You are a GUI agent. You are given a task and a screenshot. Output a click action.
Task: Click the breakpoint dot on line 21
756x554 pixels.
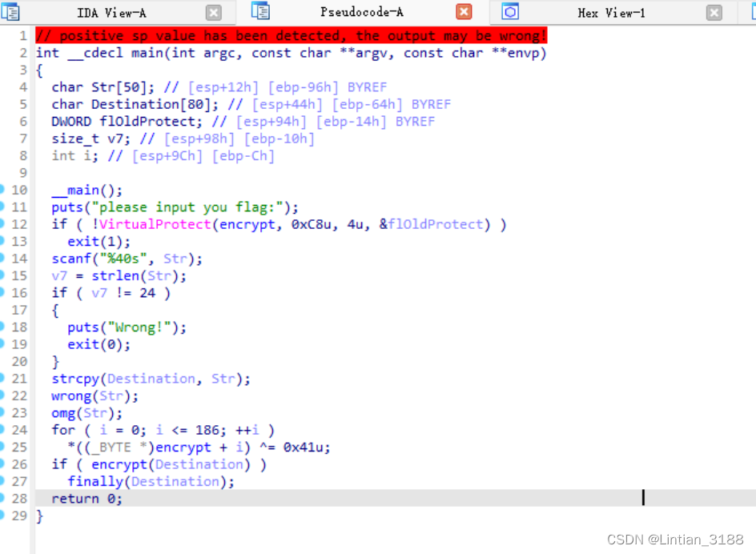coord(2,378)
